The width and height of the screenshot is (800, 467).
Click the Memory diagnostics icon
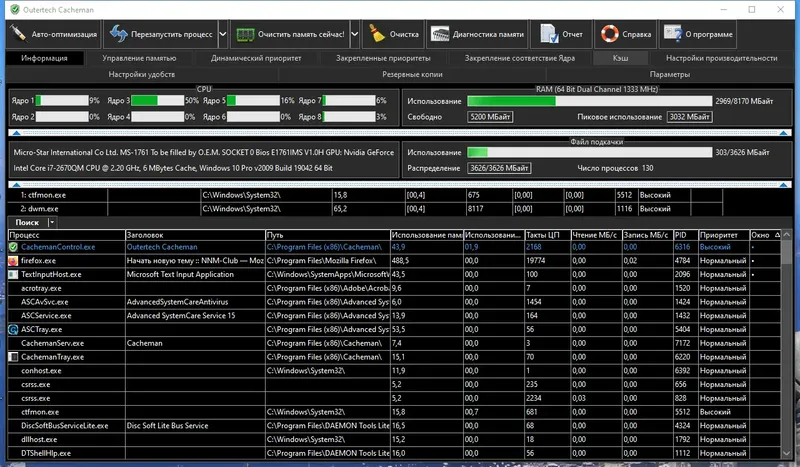(440, 34)
